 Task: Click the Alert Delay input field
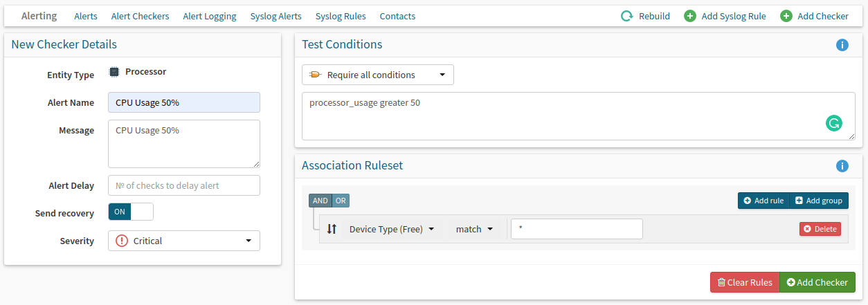[184, 185]
